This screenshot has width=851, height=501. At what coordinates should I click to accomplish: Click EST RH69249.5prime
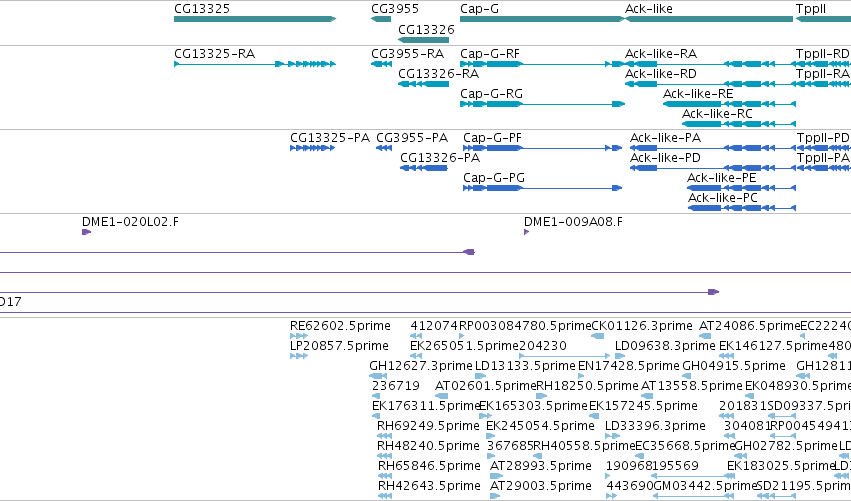coord(428,426)
